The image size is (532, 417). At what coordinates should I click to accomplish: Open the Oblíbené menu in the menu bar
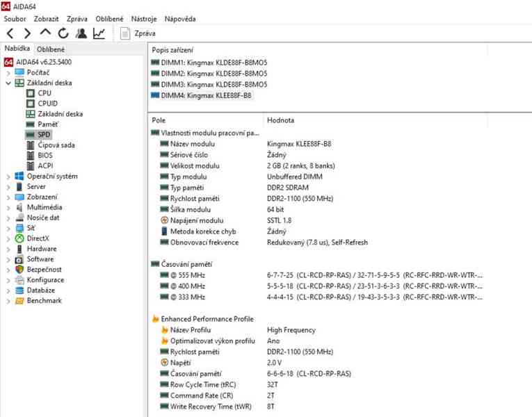tap(109, 19)
